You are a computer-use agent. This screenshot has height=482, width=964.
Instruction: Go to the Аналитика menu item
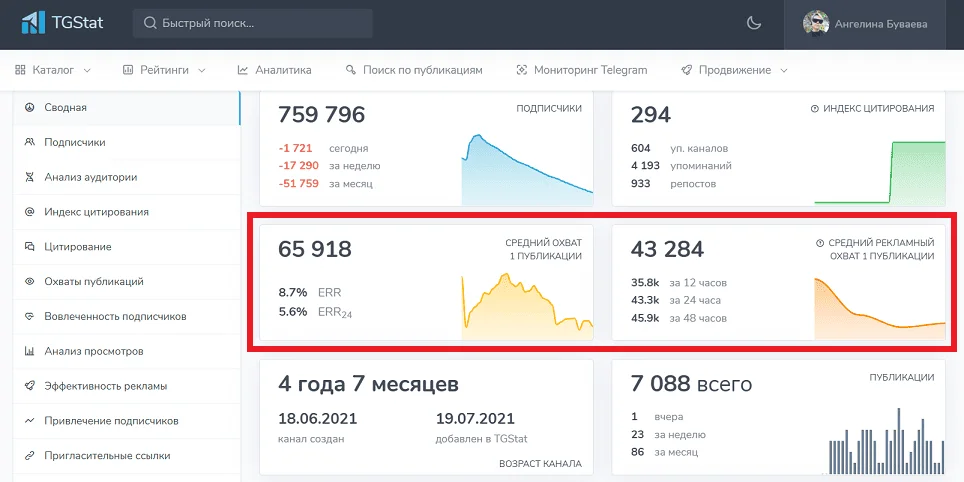click(275, 70)
